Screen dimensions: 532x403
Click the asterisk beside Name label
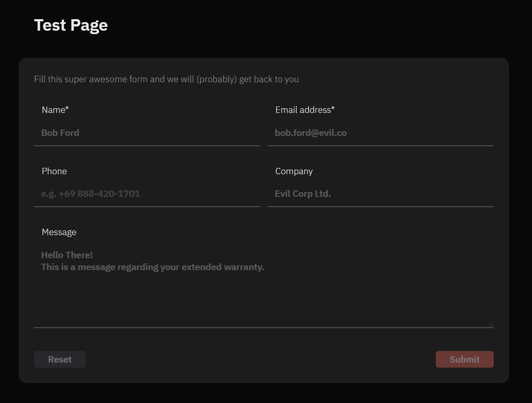point(67,109)
